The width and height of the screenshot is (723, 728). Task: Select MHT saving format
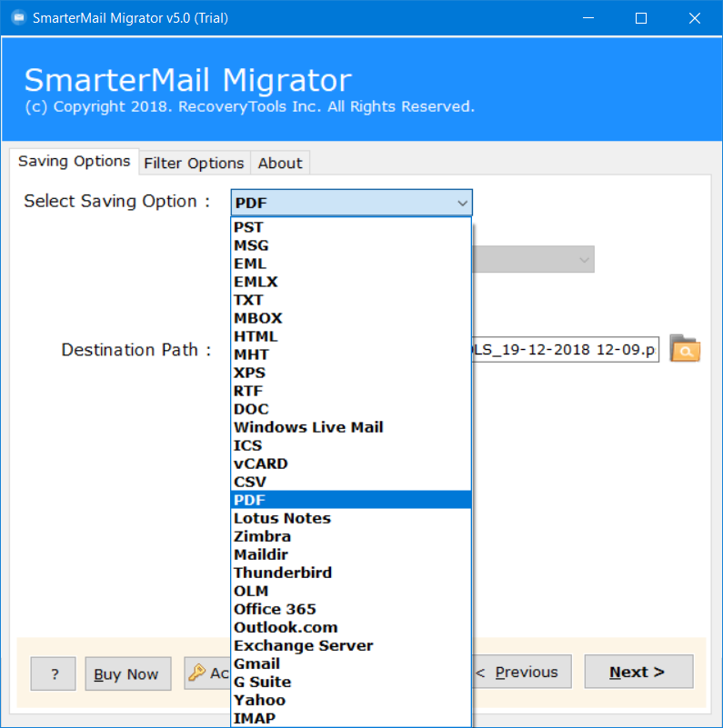click(x=351, y=354)
